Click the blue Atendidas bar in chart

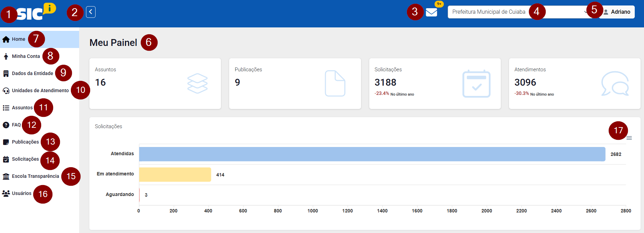click(x=372, y=154)
